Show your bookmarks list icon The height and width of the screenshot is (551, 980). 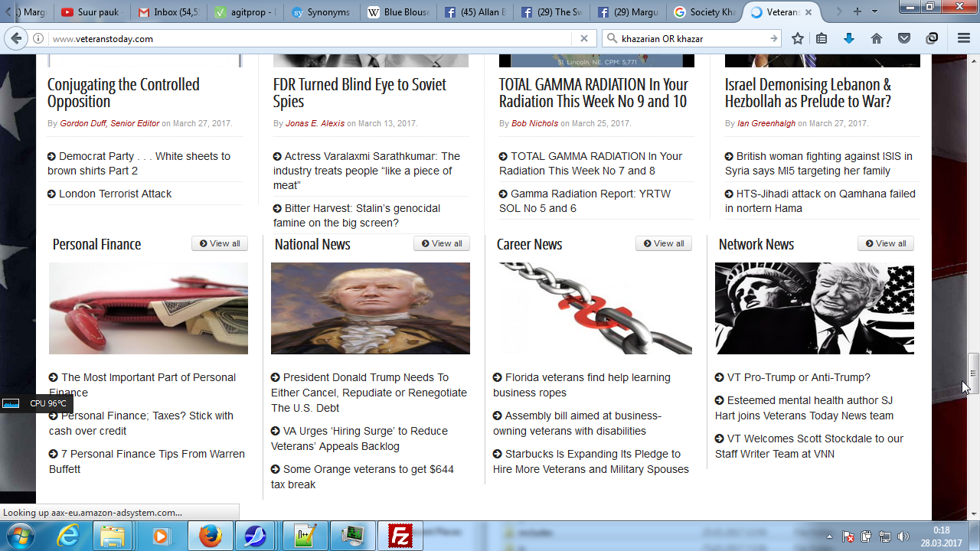822,38
